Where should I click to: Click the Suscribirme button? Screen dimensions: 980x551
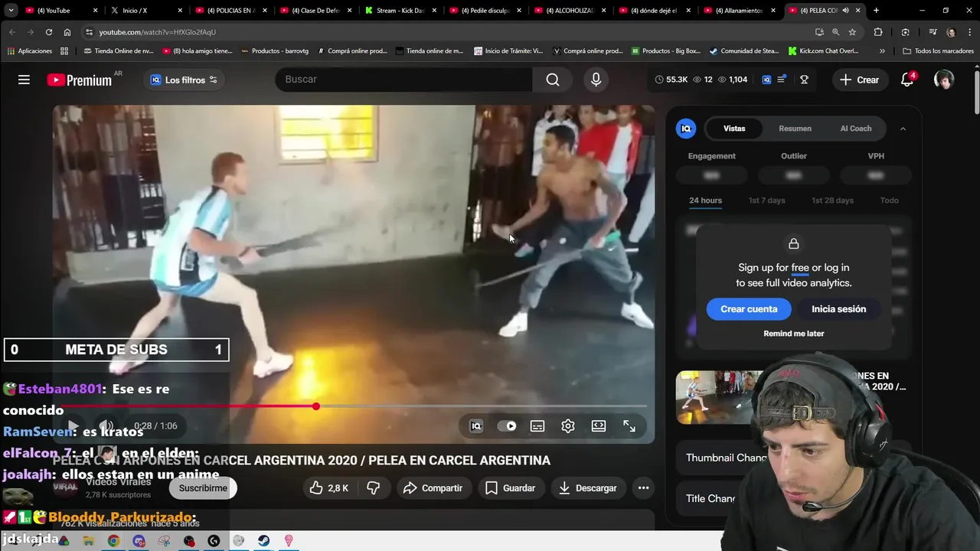(x=203, y=488)
